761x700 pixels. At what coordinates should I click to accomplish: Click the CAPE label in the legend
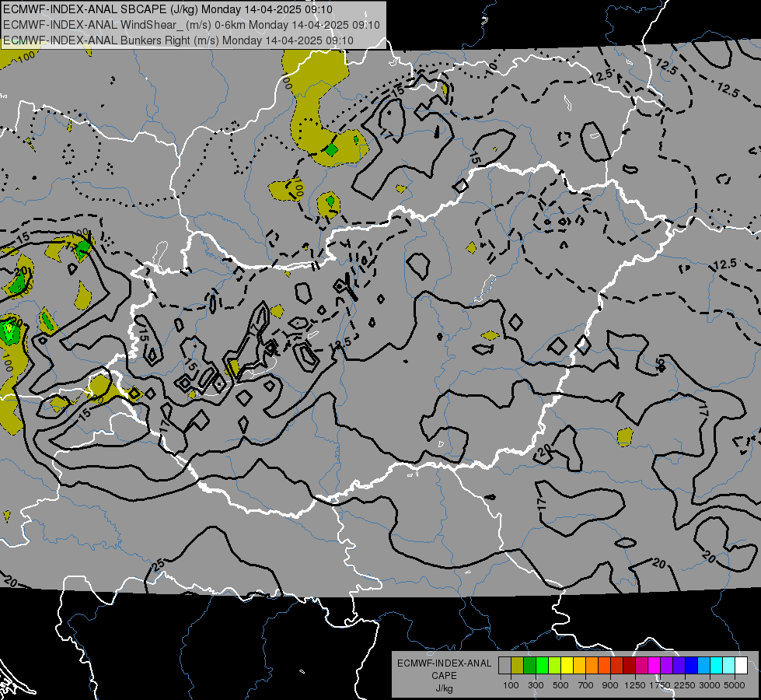coord(444,676)
